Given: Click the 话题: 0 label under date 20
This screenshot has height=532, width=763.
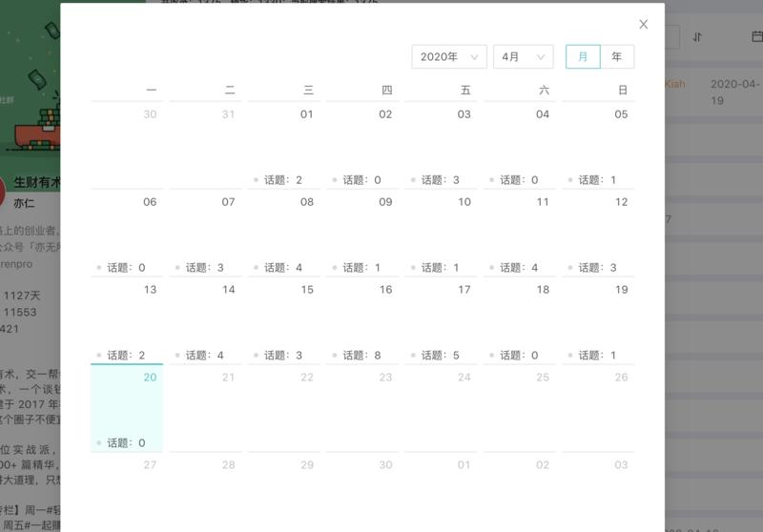Looking at the screenshot, I should click(x=126, y=443).
